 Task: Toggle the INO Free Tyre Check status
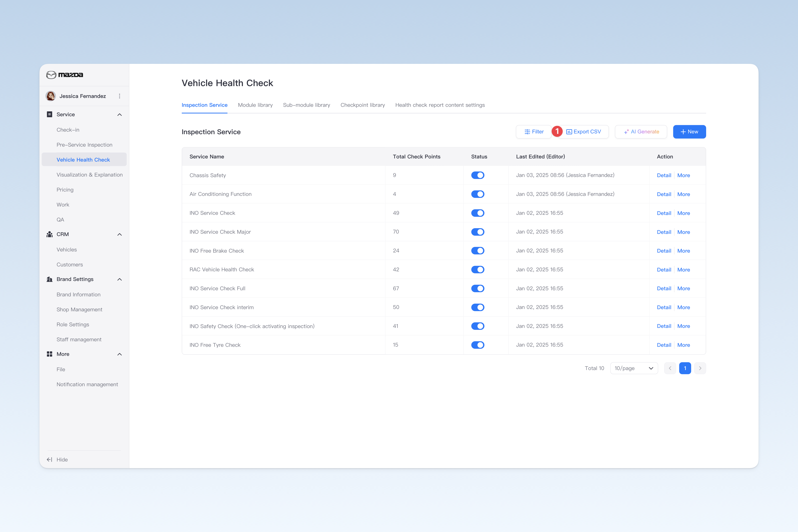(478, 345)
